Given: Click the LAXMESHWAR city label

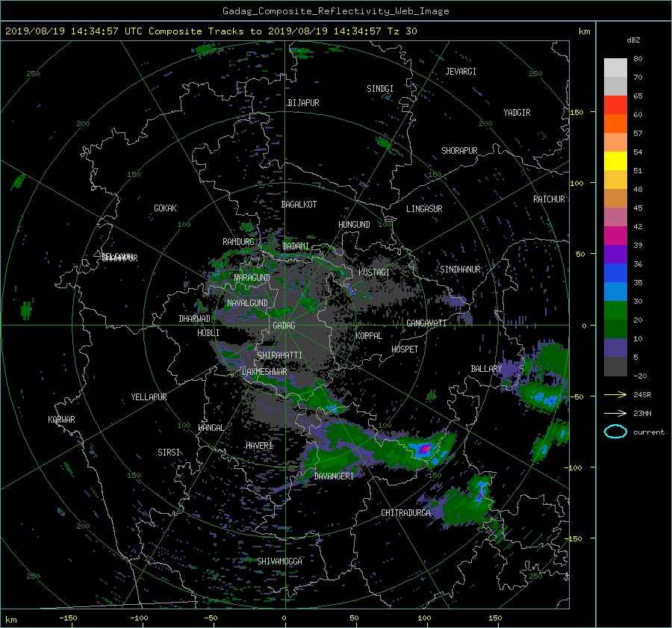Looking at the screenshot, I should (264, 372).
